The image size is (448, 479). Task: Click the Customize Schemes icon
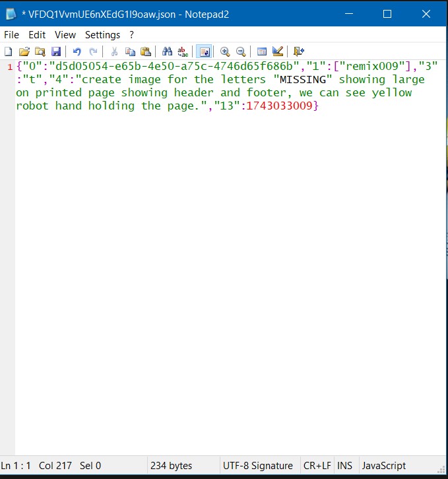pos(278,51)
